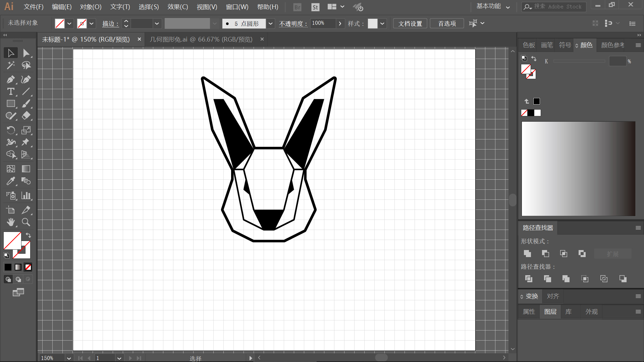This screenshot has width=644, height=362.
Task: Open the Effect (效果) menu
Action: click(x=177, y=7)
